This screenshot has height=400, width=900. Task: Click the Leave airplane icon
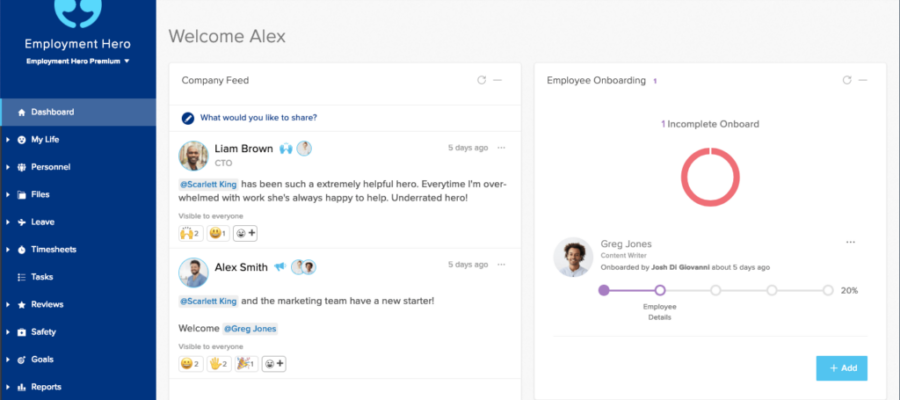[x=22, y=222]
